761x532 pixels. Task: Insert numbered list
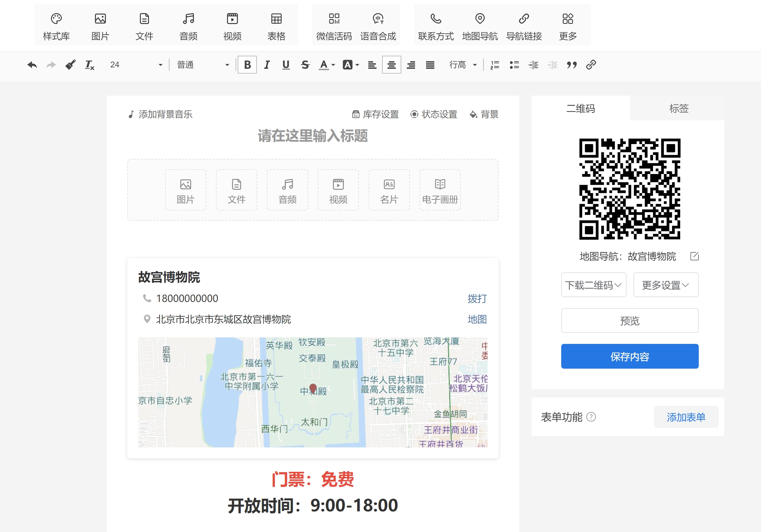(495, 65)
